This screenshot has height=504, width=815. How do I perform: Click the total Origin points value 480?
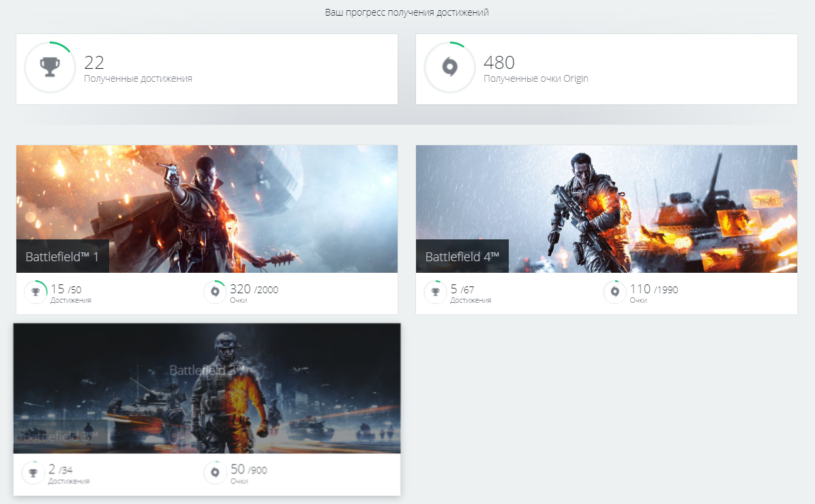pyautogui.click(x=499, y=62)
